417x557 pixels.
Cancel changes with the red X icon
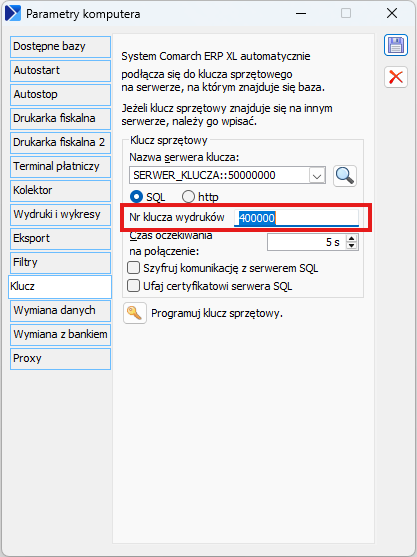396,77
